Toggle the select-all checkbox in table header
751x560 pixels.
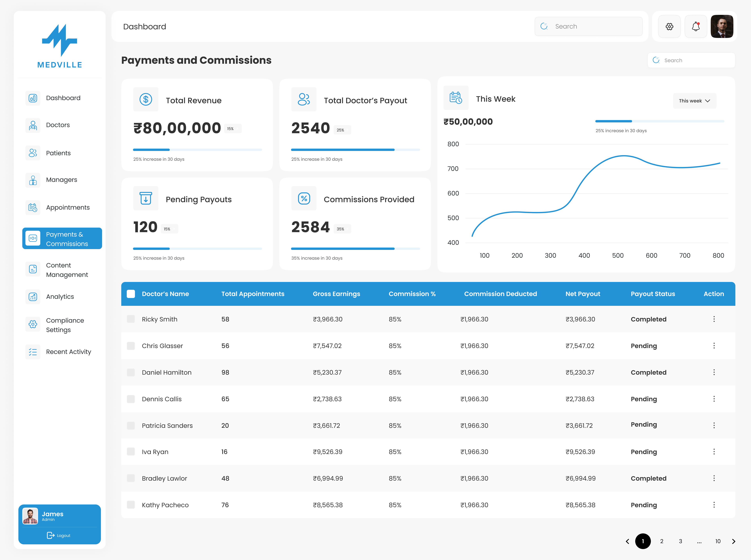(x=131, y=294)
